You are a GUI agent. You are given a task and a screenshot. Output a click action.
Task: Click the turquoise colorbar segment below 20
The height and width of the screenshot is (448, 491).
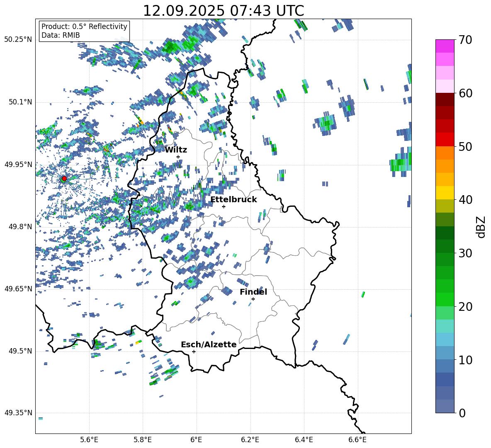coord(445,326)
